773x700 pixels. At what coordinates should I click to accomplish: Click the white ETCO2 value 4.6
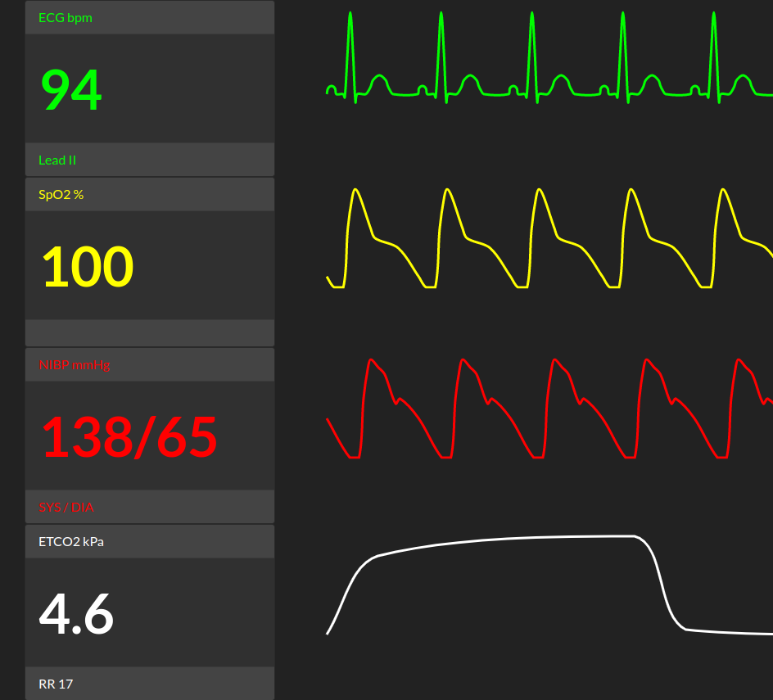[x=75, y=612]
